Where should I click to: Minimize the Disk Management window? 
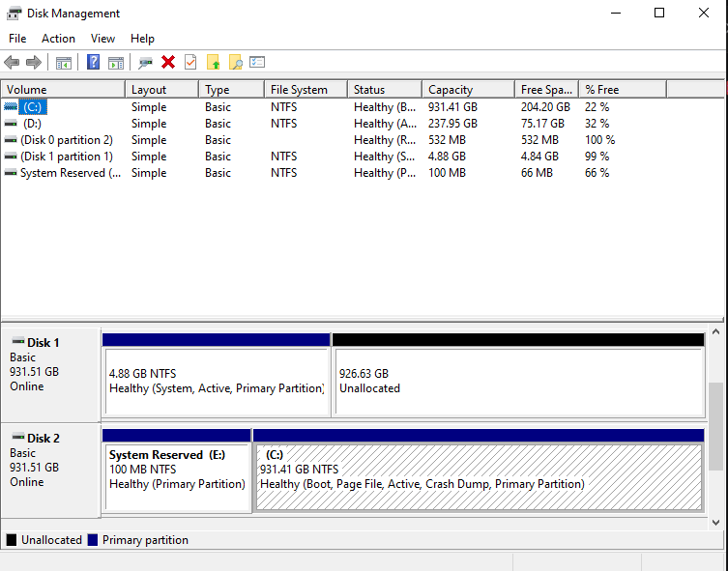point(616,13)
